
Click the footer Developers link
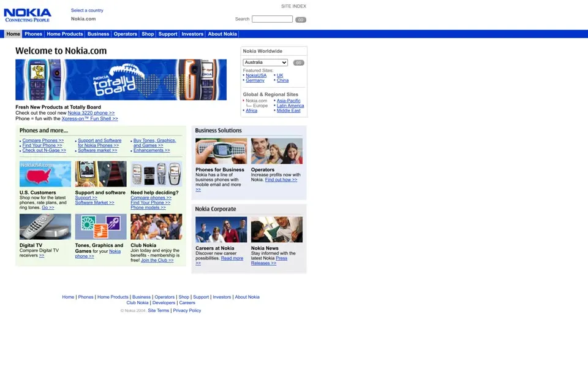[x=164, y=302]
